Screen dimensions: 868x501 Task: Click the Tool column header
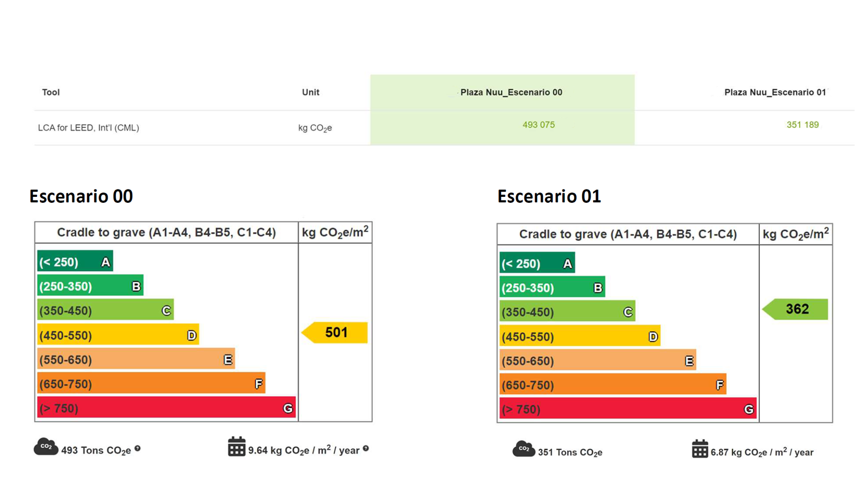(51, 92)
